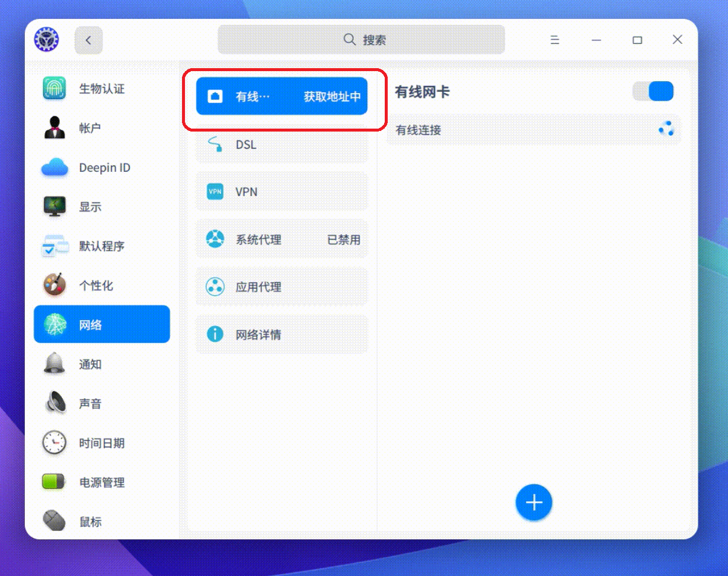
Task: Open the VPN section
Action: pos(282,191)
